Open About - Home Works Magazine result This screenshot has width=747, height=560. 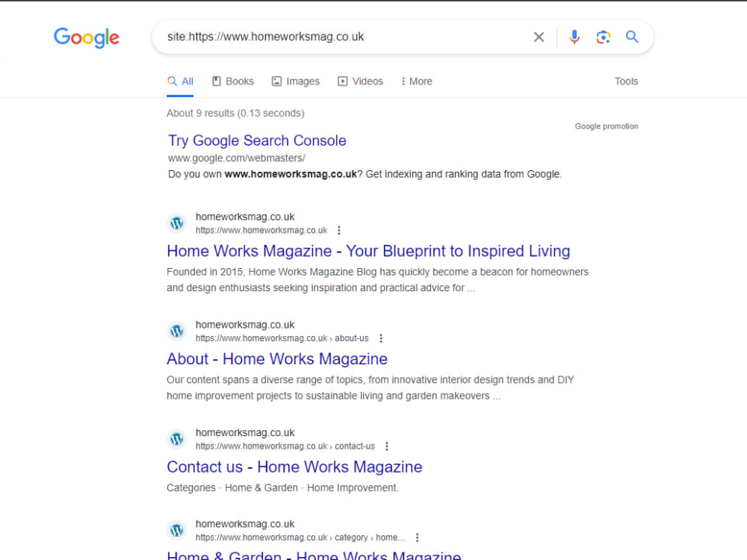277,359
